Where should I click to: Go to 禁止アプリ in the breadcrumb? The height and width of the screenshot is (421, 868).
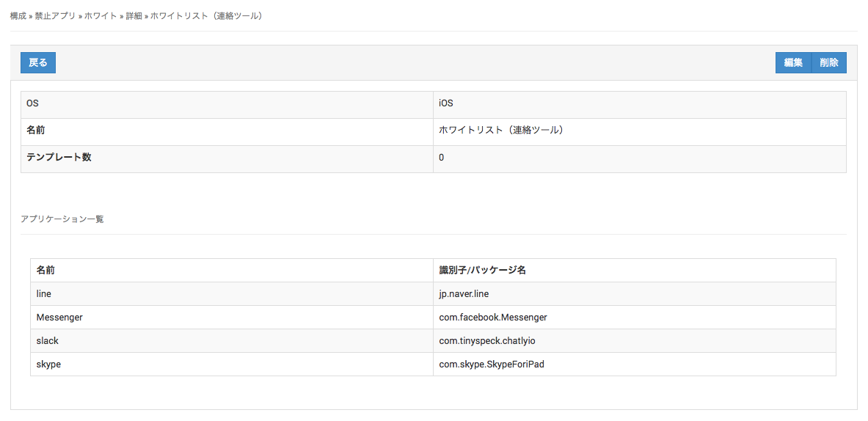point(55,15)
